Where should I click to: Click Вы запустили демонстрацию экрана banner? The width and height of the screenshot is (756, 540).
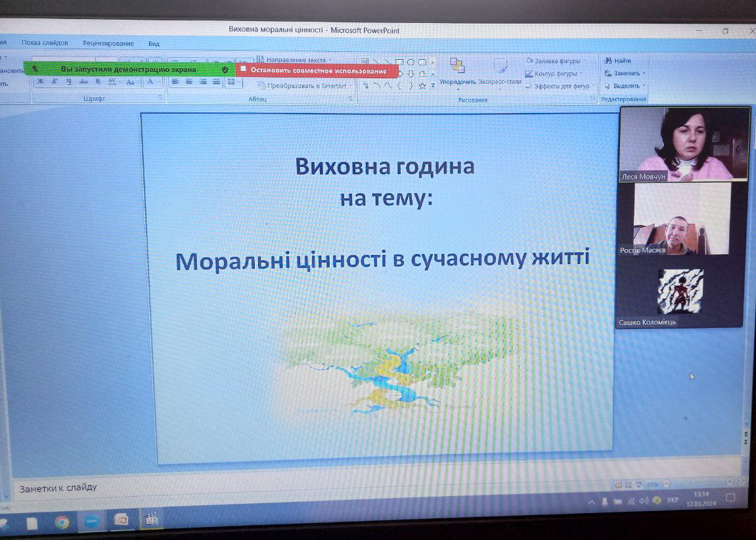[x=128, y=69]
